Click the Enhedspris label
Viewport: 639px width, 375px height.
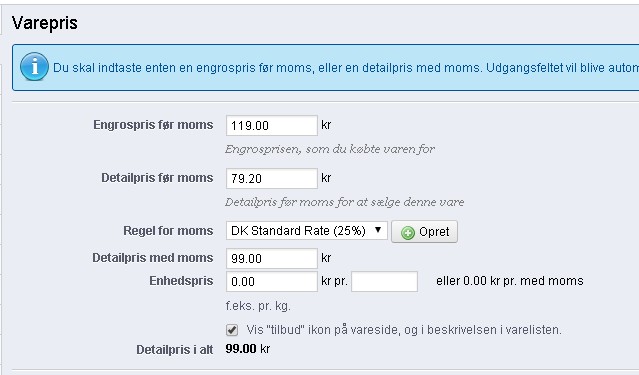pos(181,281)
